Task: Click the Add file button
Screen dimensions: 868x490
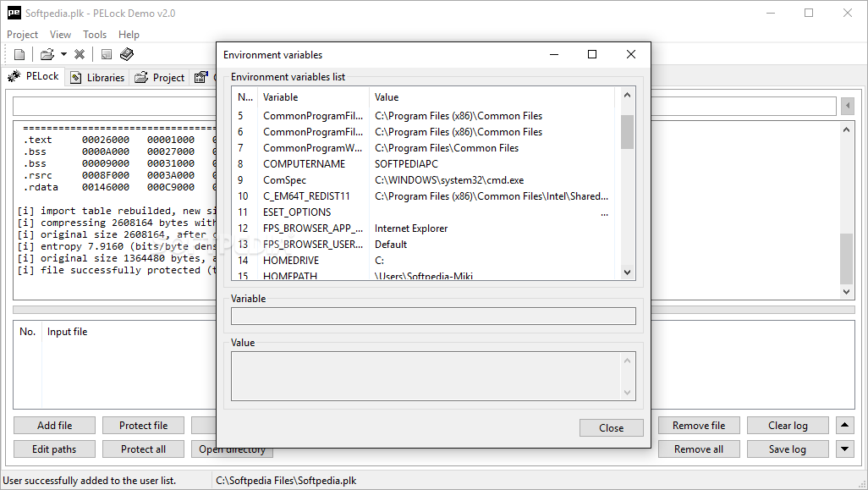Action: (x=54, y=425)
